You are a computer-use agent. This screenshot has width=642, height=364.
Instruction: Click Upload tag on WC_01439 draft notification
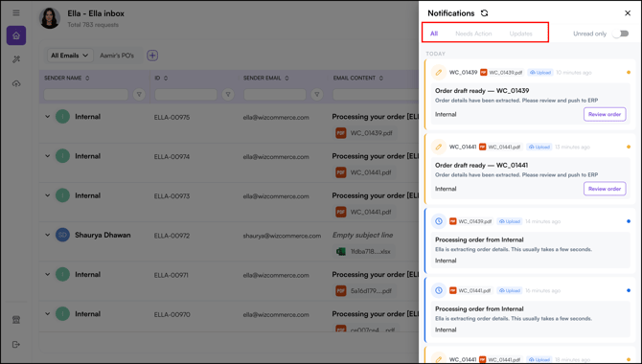click(540, 73)
